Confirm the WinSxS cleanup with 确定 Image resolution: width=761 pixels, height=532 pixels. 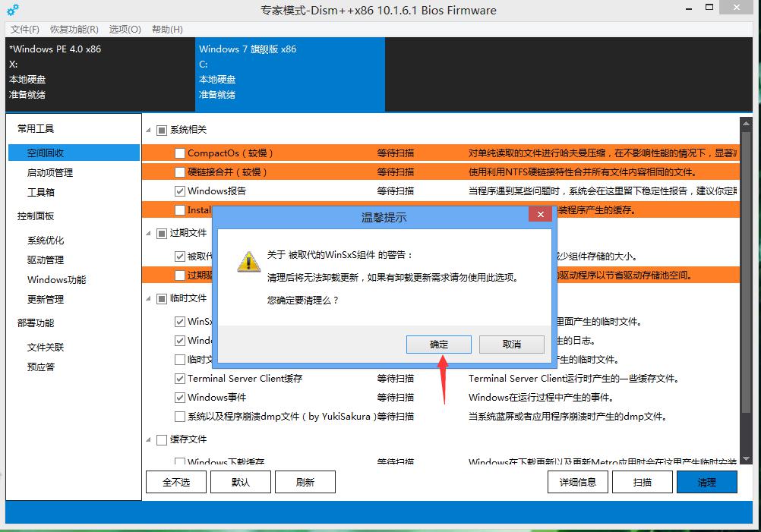(x=438, y=344)
